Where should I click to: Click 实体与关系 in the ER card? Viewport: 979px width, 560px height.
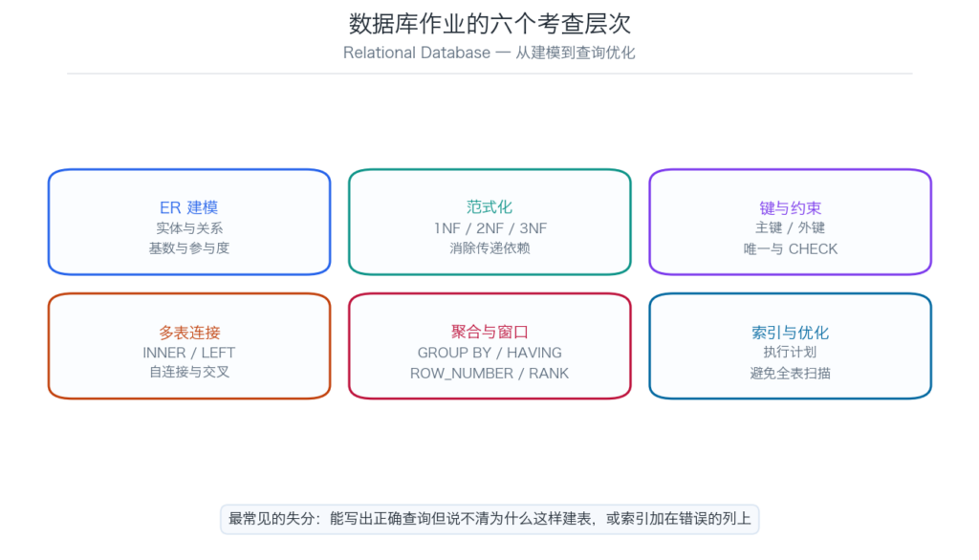point(189,228)
